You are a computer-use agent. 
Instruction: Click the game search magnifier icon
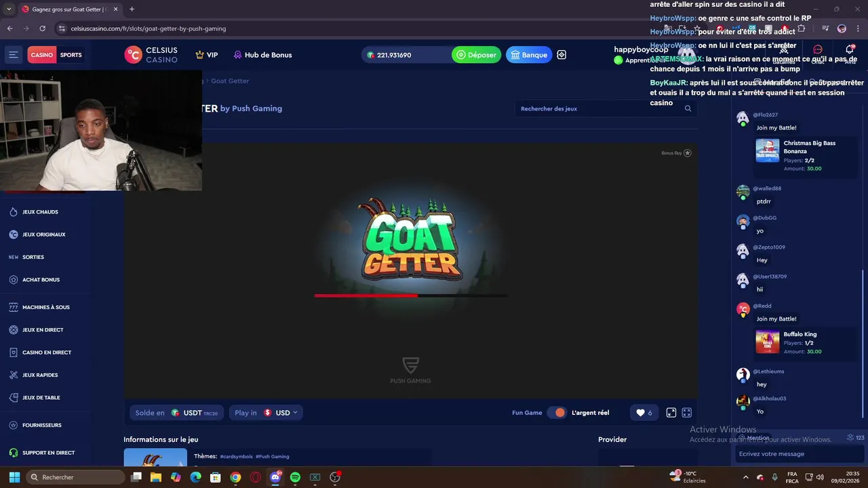click(x=688, y=108)
